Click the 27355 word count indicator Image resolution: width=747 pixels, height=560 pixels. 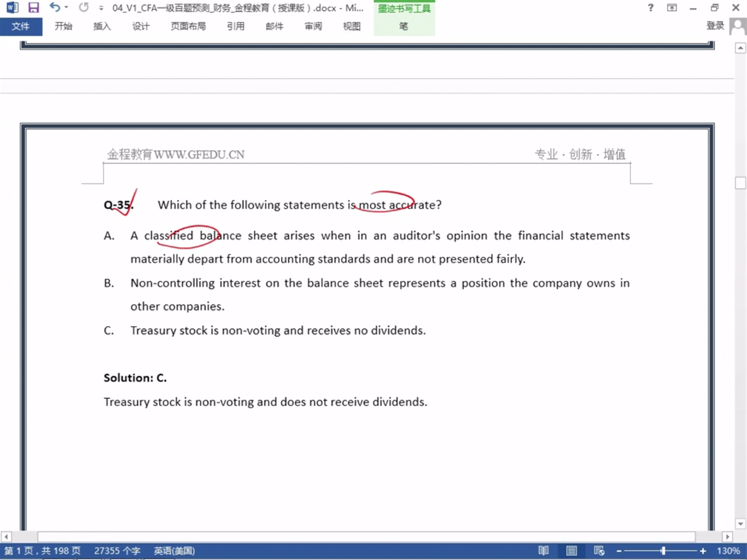coord(117,551)
